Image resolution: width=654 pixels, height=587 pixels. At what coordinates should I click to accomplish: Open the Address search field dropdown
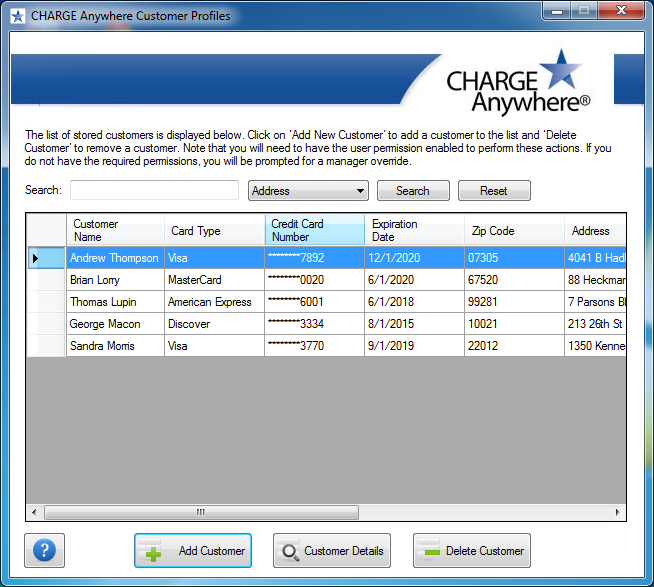(308, 191)
